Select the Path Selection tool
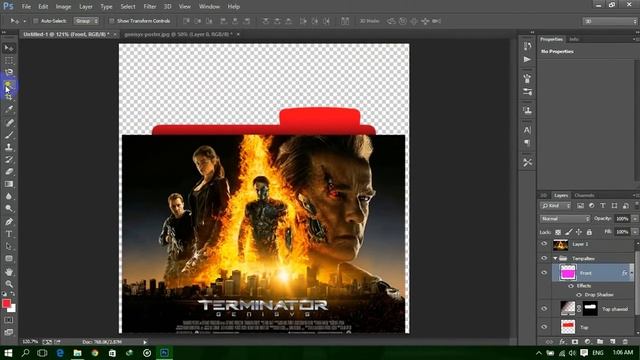Screen dimensions: 640x360 [9, 247]
